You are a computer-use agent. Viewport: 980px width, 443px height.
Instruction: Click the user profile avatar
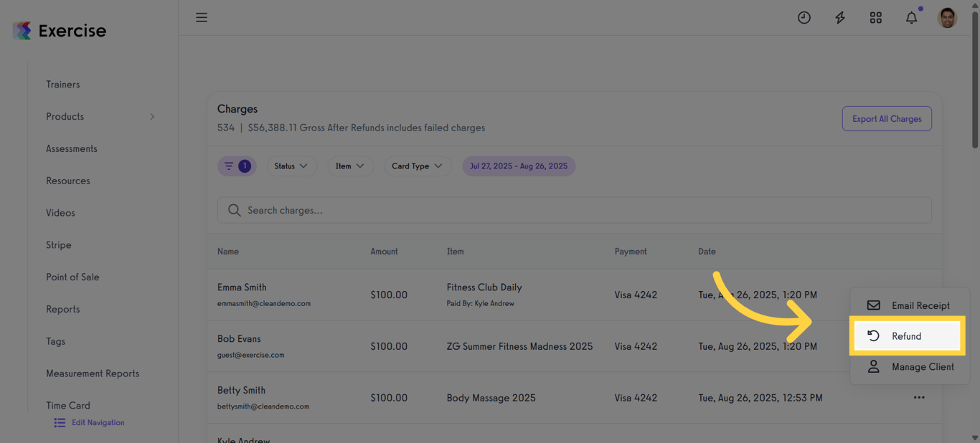[947, 18]
